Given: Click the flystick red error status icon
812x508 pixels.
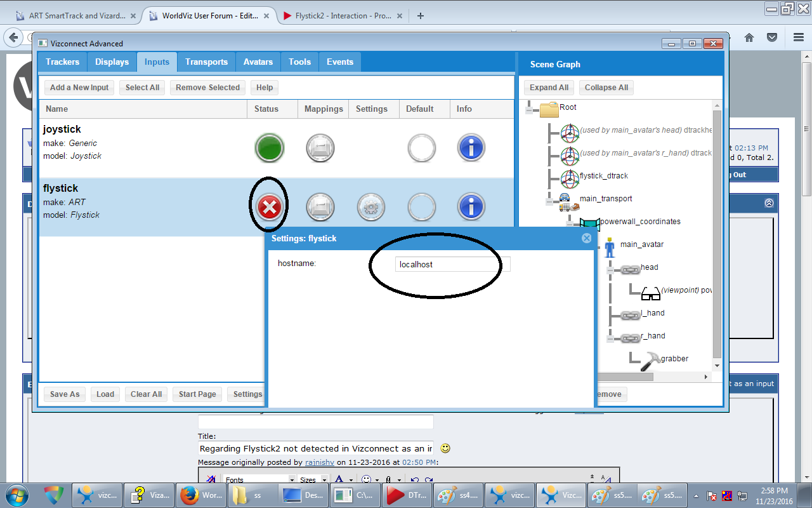Looking at the screenshot, I should (270, 207).
